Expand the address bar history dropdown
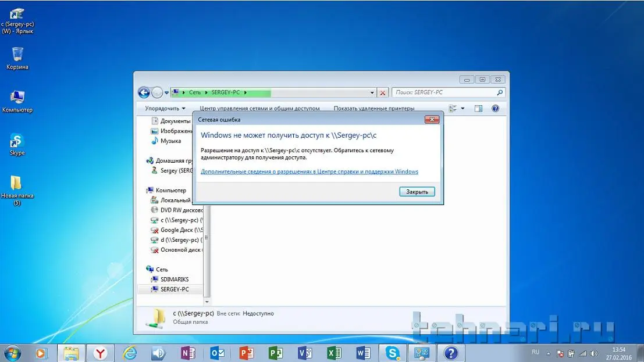Screen dimensions: 644x362 (372, 93)
